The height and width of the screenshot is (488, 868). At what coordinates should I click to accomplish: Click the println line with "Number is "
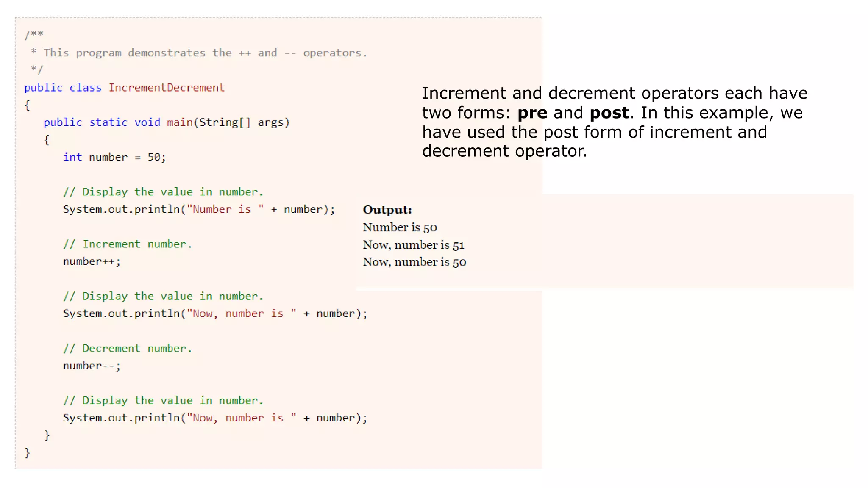pyautogui.click(x=199, y=209)
